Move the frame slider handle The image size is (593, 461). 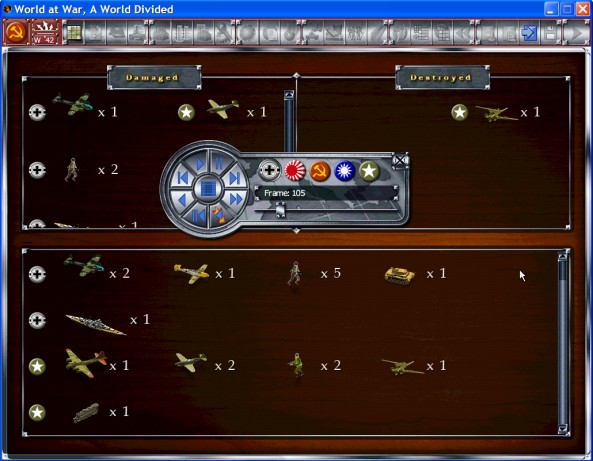(280, 210)
